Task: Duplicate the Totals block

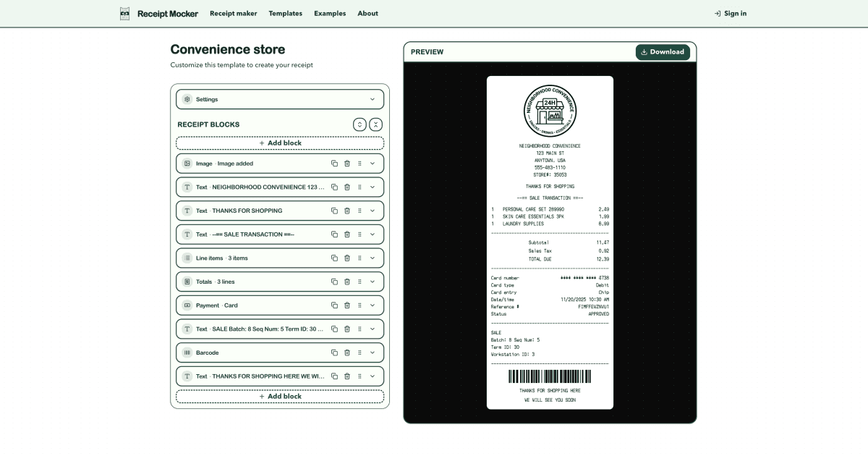Action: point(334,282)
